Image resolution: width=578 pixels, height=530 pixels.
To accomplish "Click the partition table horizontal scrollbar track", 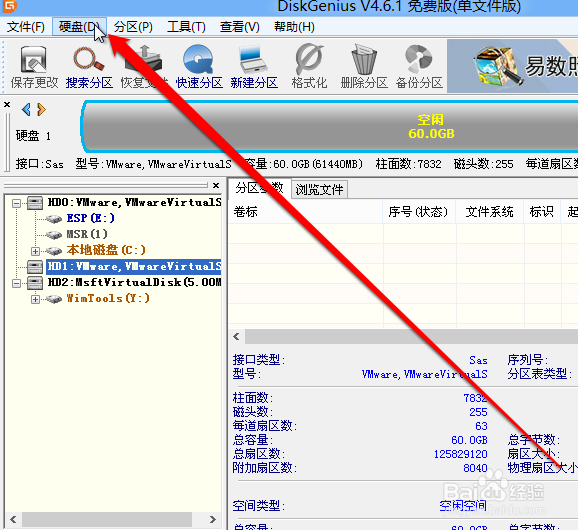I will point(411,337).
